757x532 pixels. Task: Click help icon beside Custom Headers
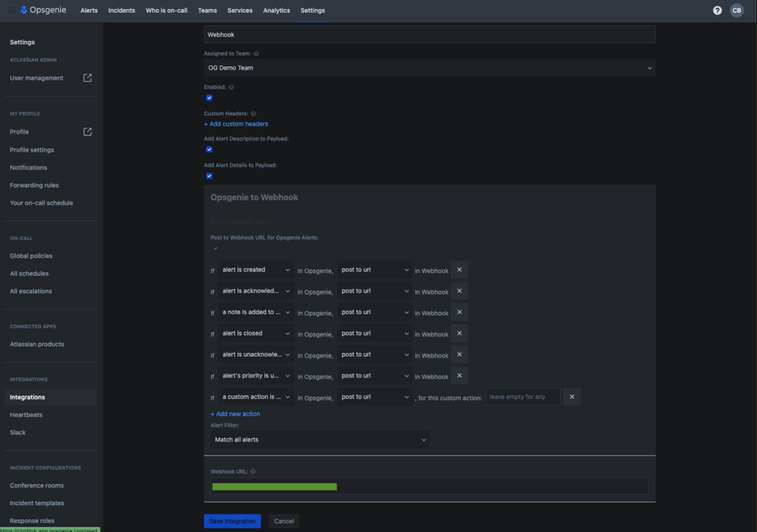(253, 114)
